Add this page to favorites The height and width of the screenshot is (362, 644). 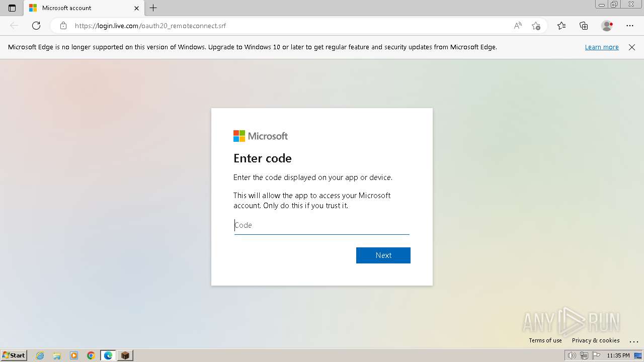pyautogui.click(x=536, y=26)
